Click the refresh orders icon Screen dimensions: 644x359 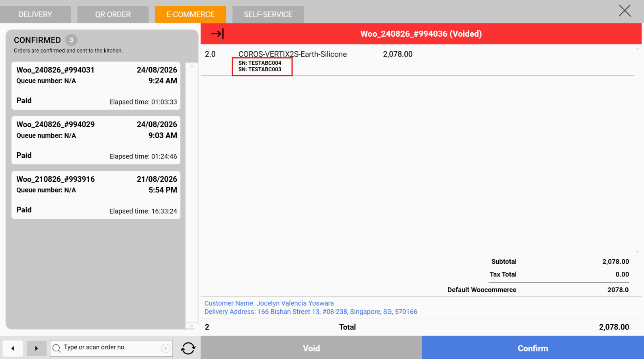[x=188, y=348]
